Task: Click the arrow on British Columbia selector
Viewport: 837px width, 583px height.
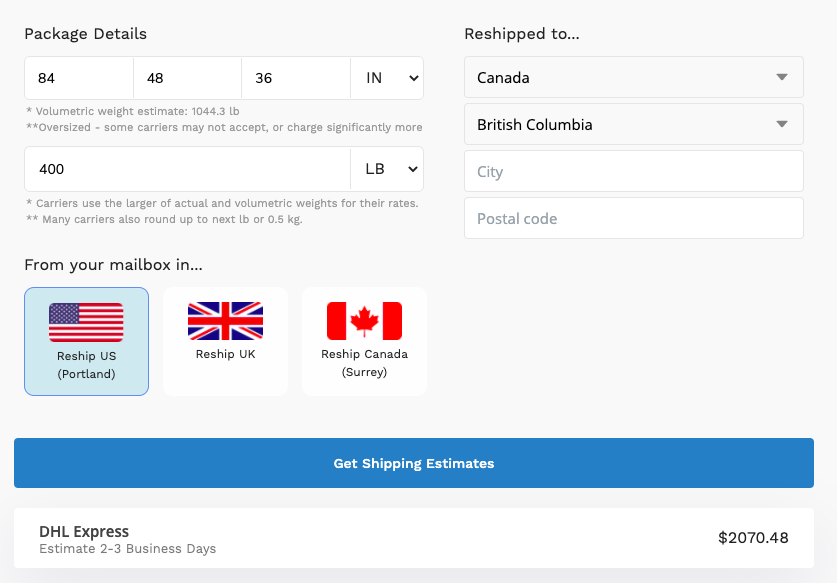Action: [x=781, y=124]
